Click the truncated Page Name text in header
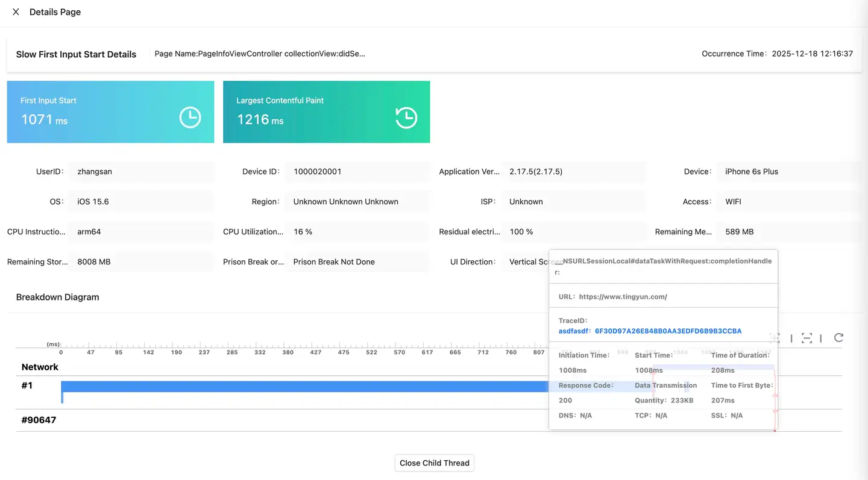Image resolution: width=868 pixels, height=480 pixels. click(x=260, y=54)
